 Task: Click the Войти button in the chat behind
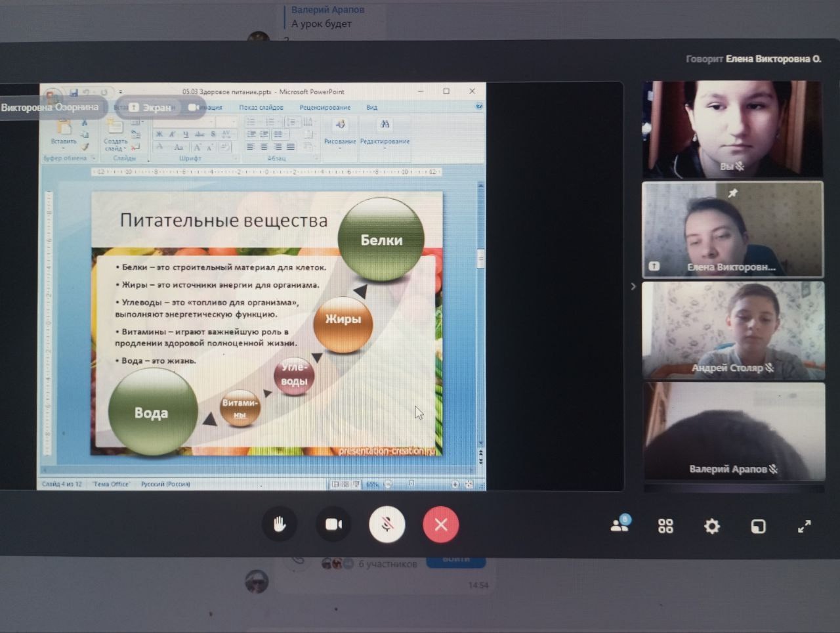pyautogui.click(x=456, y=560)
